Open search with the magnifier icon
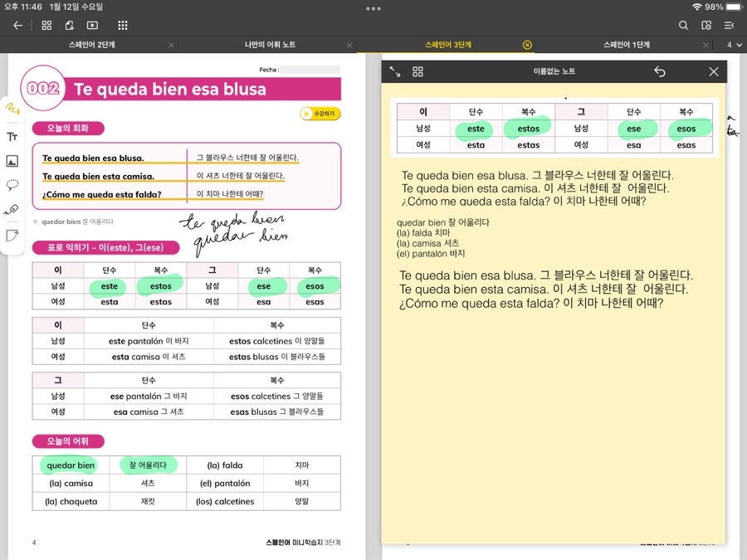Image resolution: width=747 pixels, height=560 pixels. [683, 25]
